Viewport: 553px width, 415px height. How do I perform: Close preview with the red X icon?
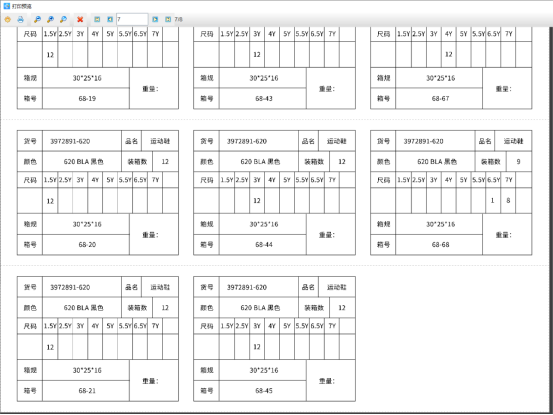pos(80,19)
